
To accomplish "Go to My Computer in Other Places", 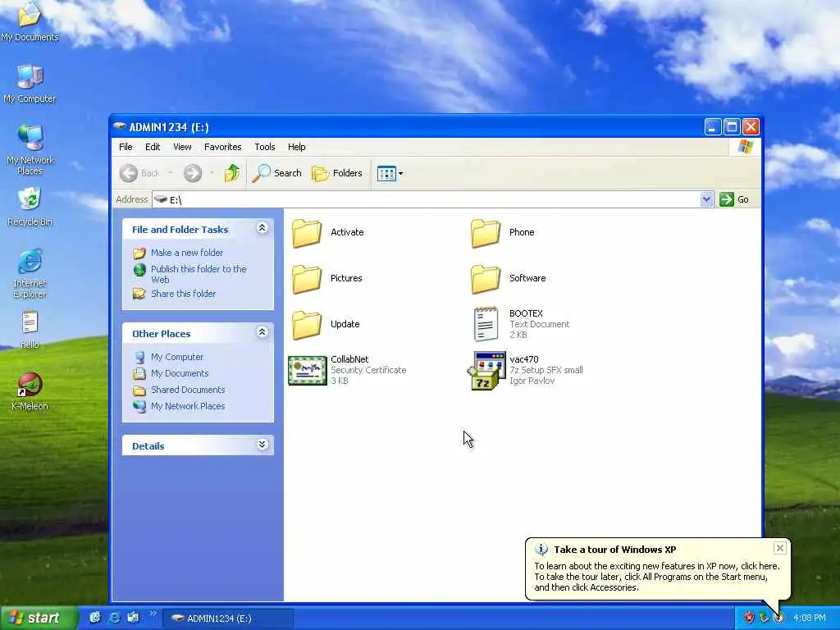I will point(177,358).
